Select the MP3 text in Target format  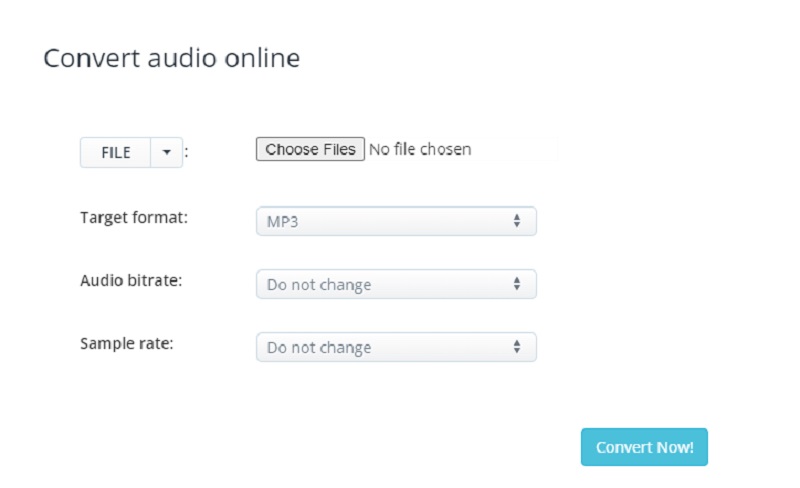[282, 222]
